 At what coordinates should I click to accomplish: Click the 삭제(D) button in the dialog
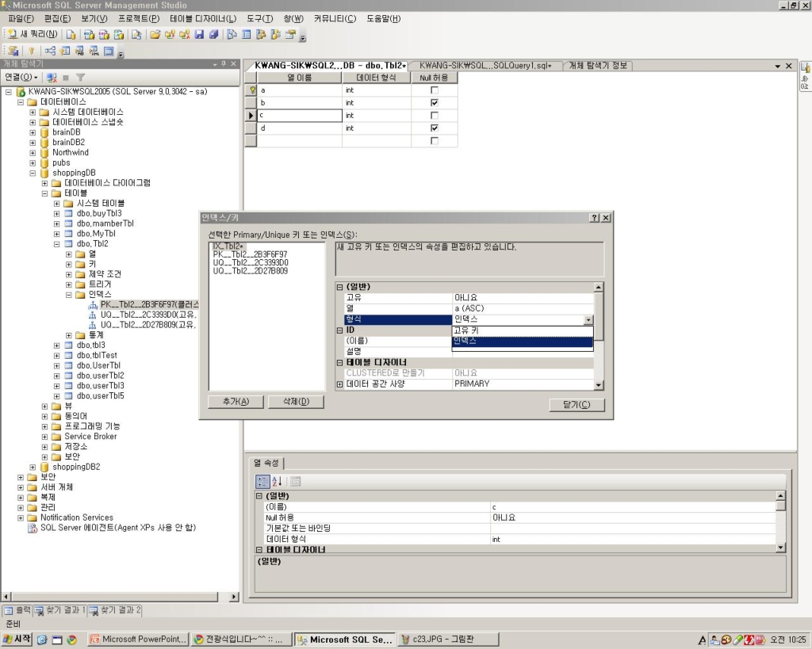[297, 402]
